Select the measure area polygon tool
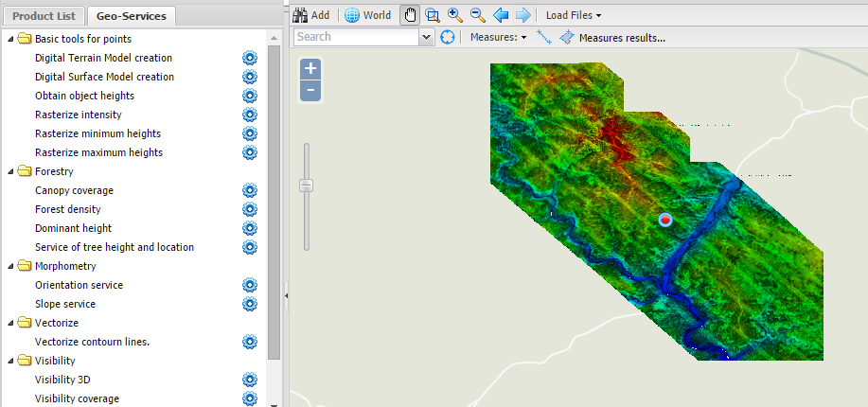Image resolution: width=868 pixels, height=407 pixels. click(x=567, y=38)
